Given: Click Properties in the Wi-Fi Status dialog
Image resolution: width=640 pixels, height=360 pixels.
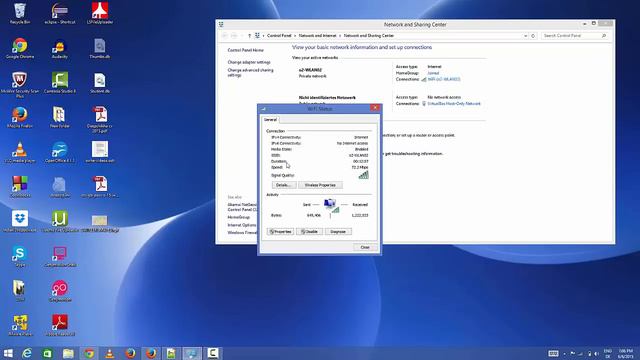Looking at the screenshot, I should 280,231.
